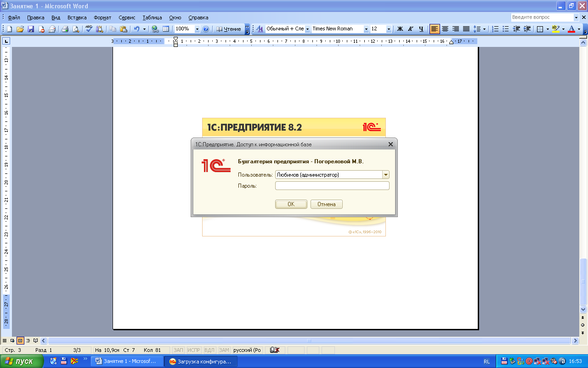588x368 pixels.
Task: Toggle ЗАМ overtype indicator
Action: (224, 350)
